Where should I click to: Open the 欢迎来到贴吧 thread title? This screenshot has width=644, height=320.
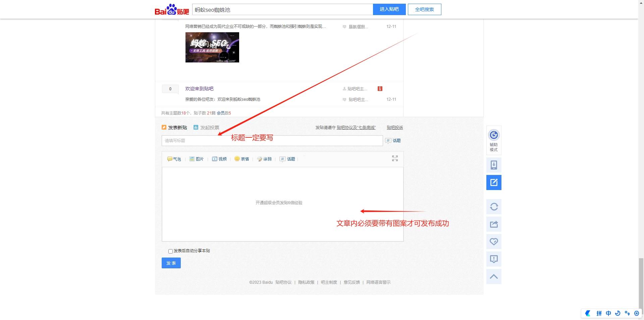pos(199,89)
